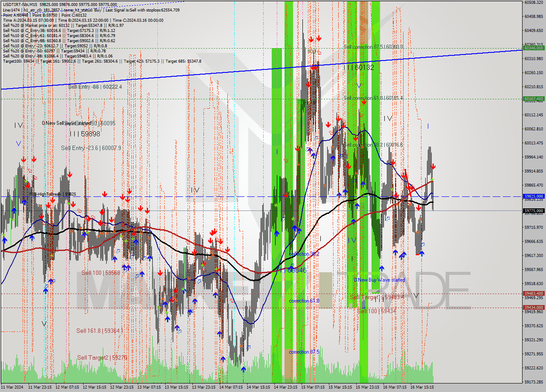Select the '16 Mar 15:15' time axis label
Viewport: 546px width, 392px height.
point(422,387)
